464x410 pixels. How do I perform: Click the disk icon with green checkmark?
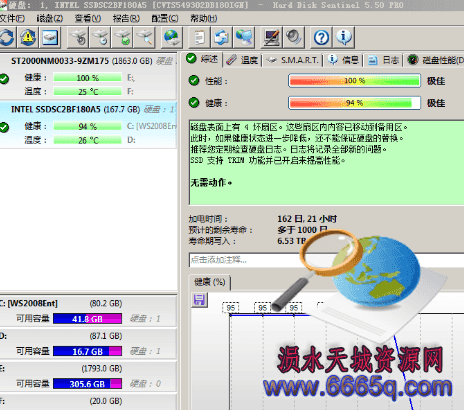(122, 37)
